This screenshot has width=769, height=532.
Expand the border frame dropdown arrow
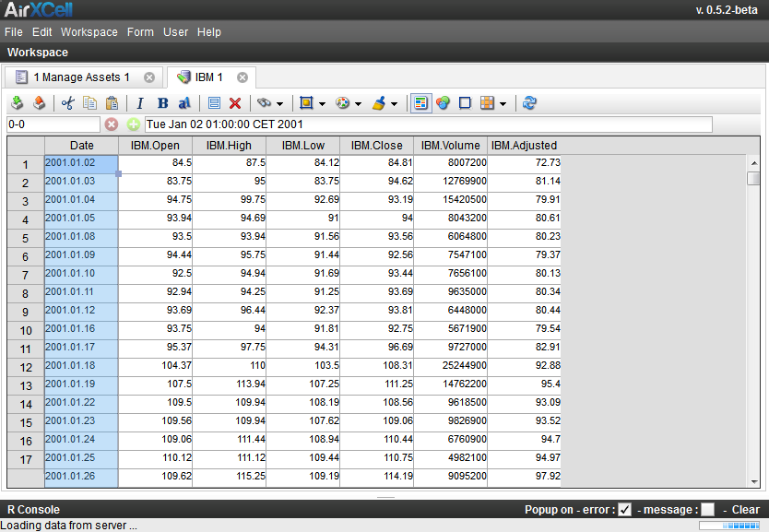[322, 104]
